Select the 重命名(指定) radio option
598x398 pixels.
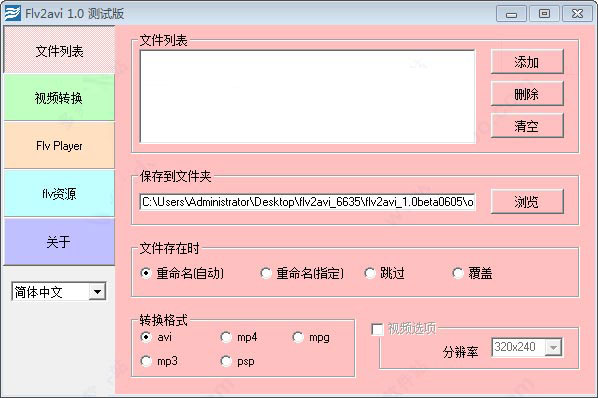click(302, 273)
